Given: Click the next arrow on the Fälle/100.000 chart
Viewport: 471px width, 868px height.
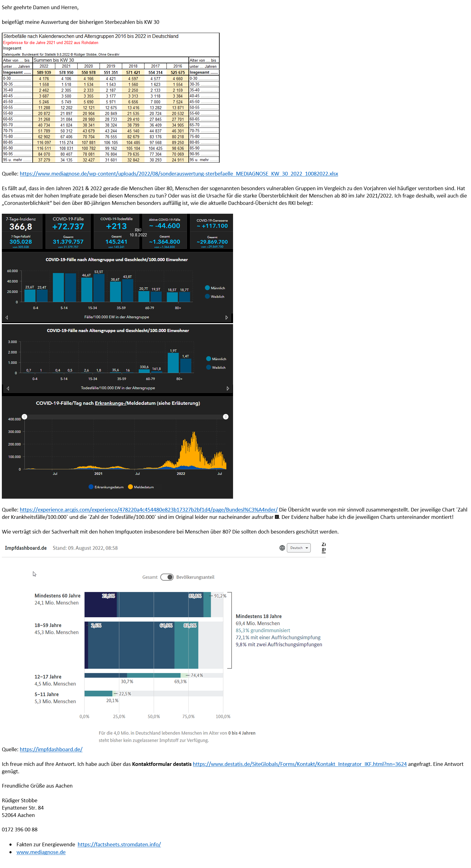Looking at the screenshot, I should [x=227, y=317].
